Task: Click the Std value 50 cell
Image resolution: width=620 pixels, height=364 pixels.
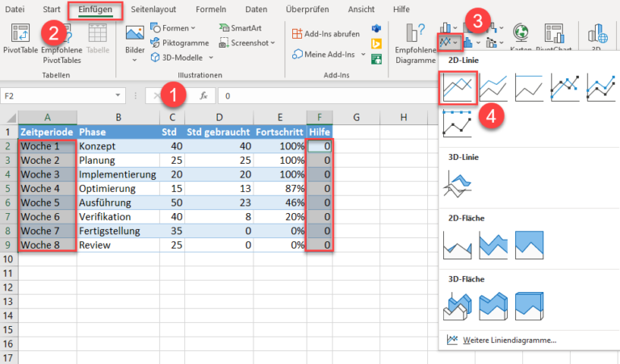Action: [x=172, y=203]
